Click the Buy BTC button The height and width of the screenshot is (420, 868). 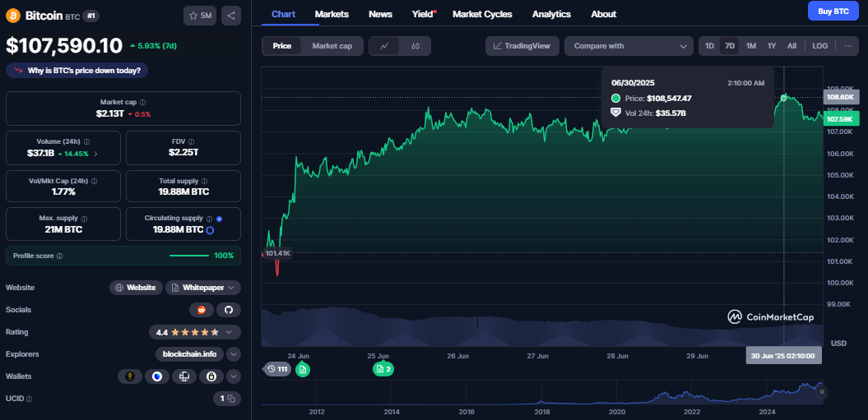(x=833, y=11)
